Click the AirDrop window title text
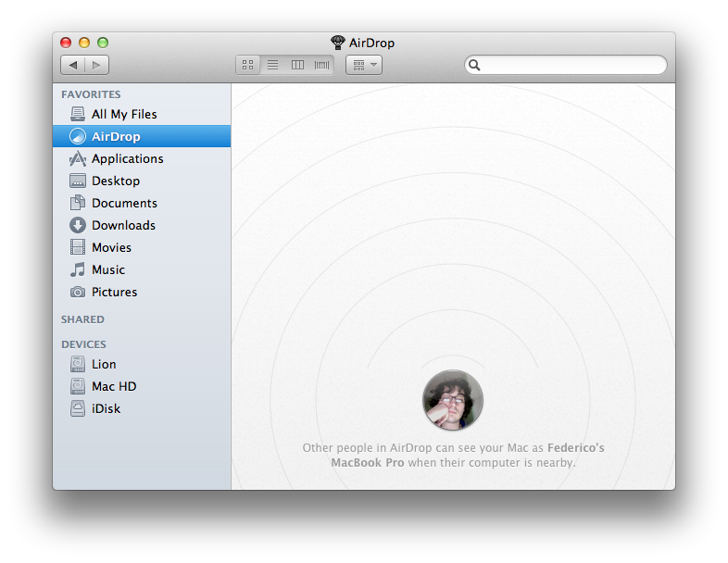 coord(371,43)
